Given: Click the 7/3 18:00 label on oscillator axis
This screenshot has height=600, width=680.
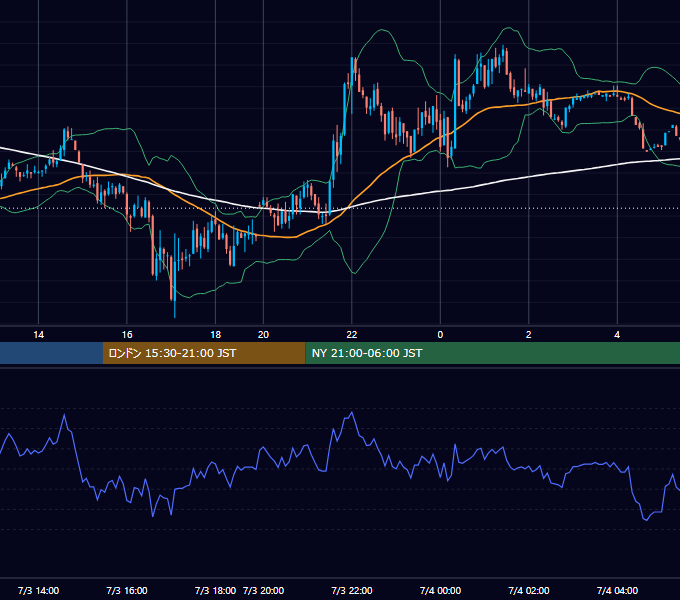Looking at the screenshot, I should (216, 590).
